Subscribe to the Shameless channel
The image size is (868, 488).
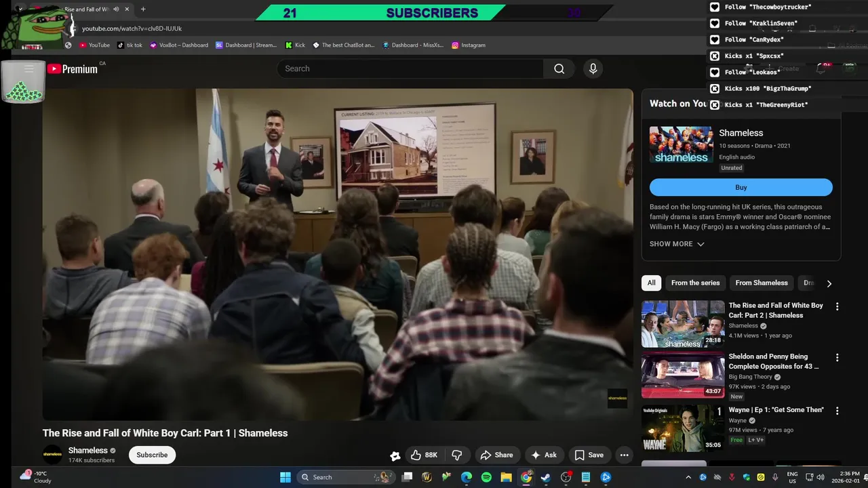point(152,455)
